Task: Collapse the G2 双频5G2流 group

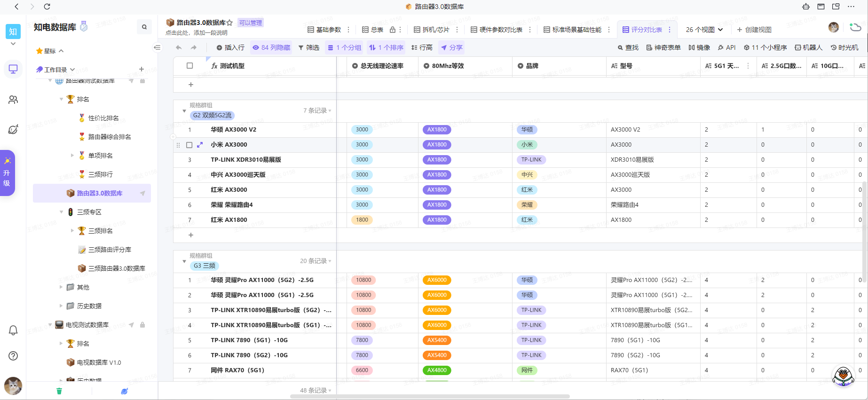Action: pyautogui.click(x=184, y=111)
